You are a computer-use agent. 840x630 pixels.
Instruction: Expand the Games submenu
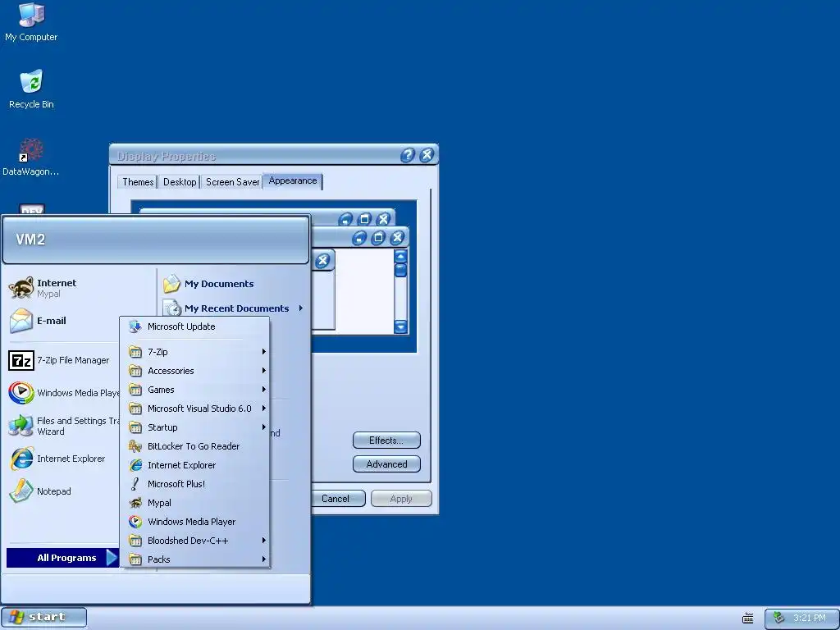tap(195, 390)
